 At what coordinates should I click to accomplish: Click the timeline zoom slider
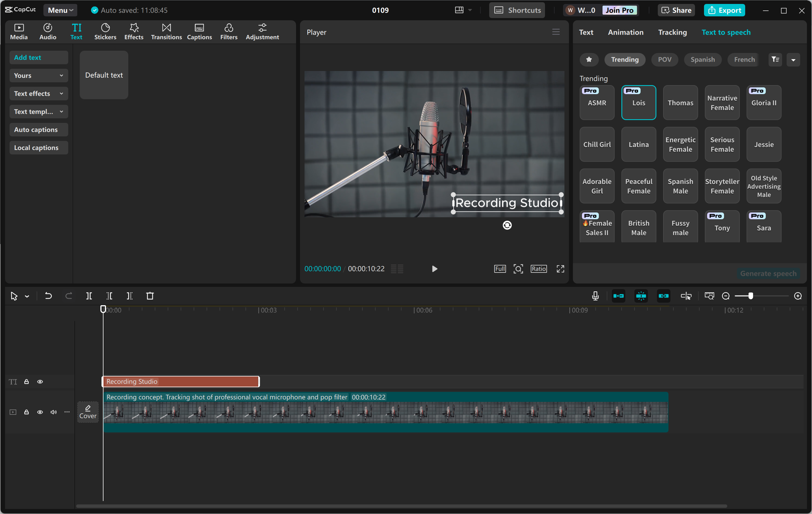point(750,296)
